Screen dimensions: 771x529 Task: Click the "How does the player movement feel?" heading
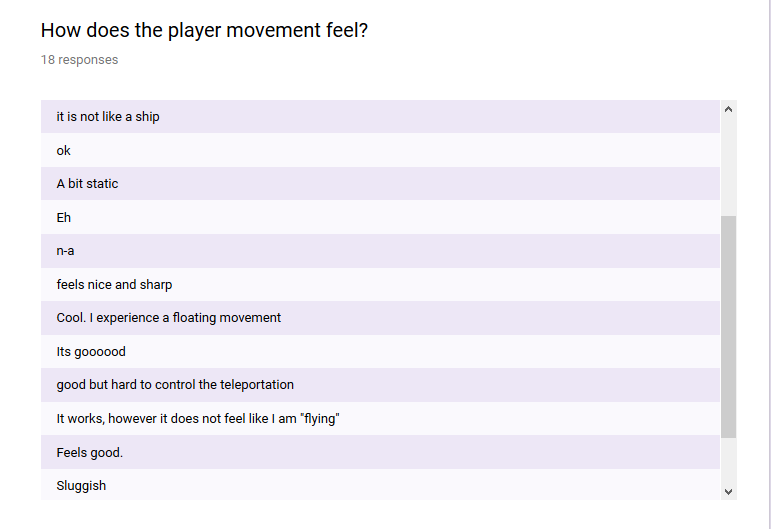(204, 30)
